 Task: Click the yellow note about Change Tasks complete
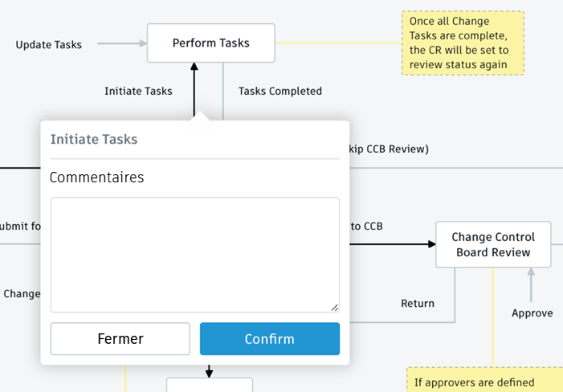click(463, 43)
